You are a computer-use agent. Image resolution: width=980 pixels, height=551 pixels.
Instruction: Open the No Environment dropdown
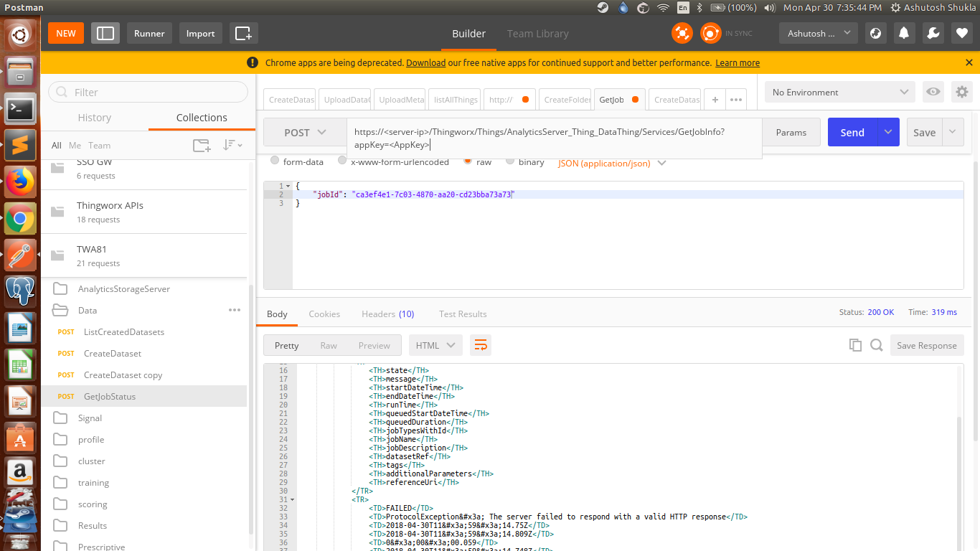pos(838,92)
